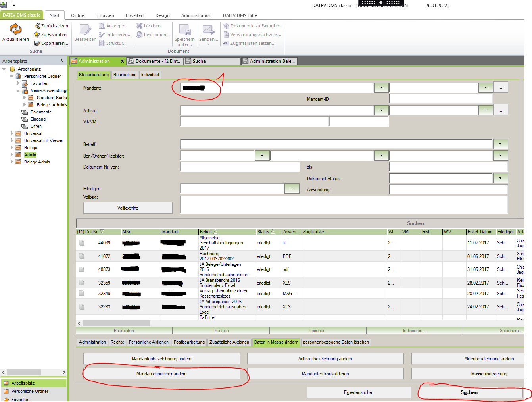
Task: Select the Individuell search tab
Action: coord(150,75)
